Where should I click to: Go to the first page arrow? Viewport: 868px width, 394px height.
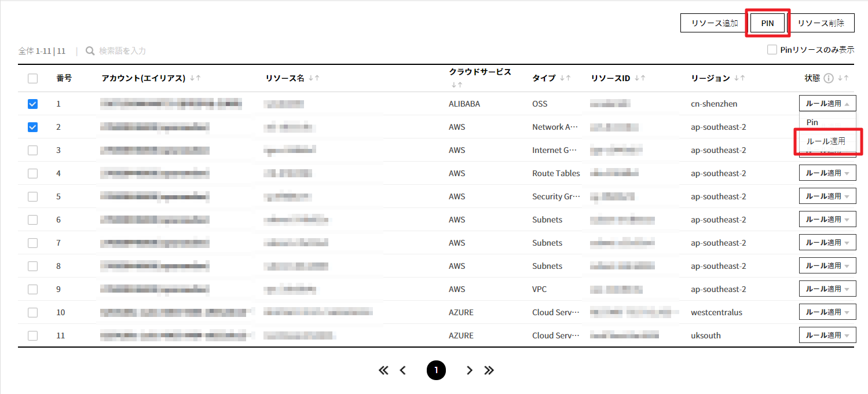(383, 370)
